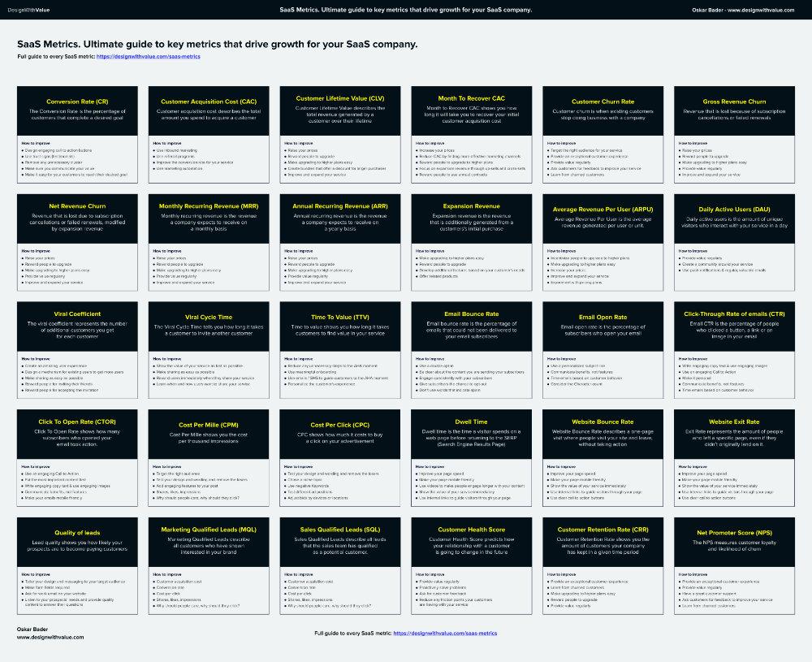This screenshot has height=662, width=812.
Task: Click the Viral Coefficient heading
Action: [x=76, y=314]
